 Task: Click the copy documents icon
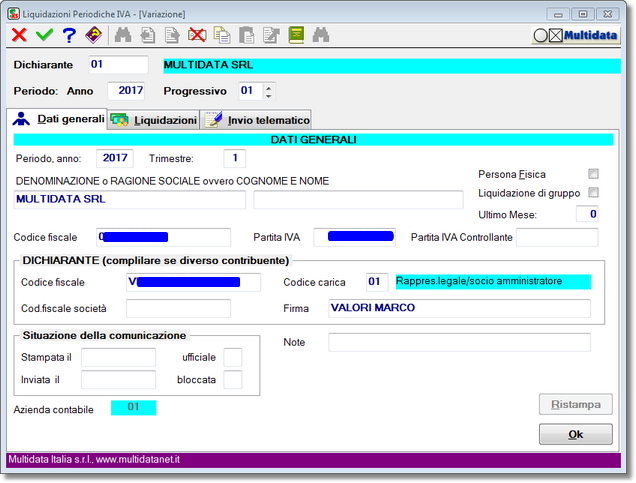point(222,35)
